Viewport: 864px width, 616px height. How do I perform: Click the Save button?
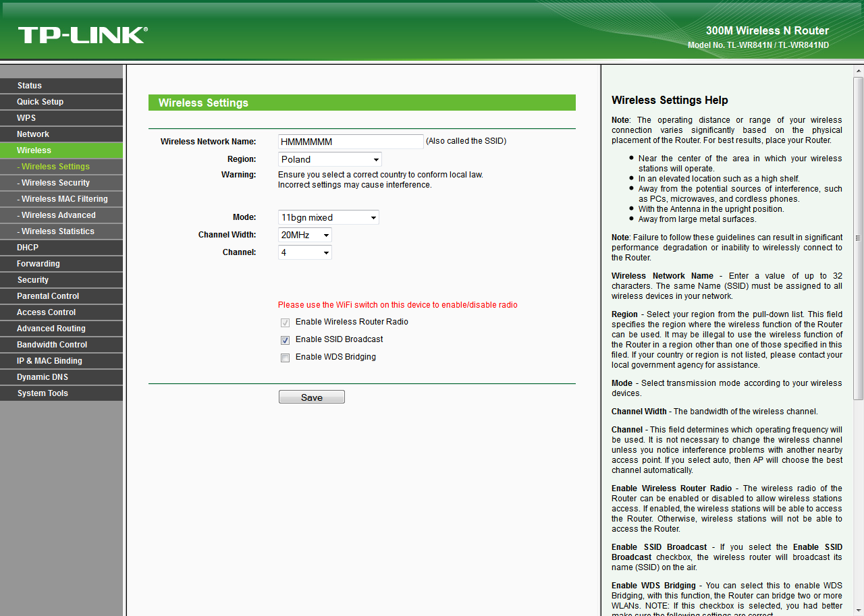point(312,397)
